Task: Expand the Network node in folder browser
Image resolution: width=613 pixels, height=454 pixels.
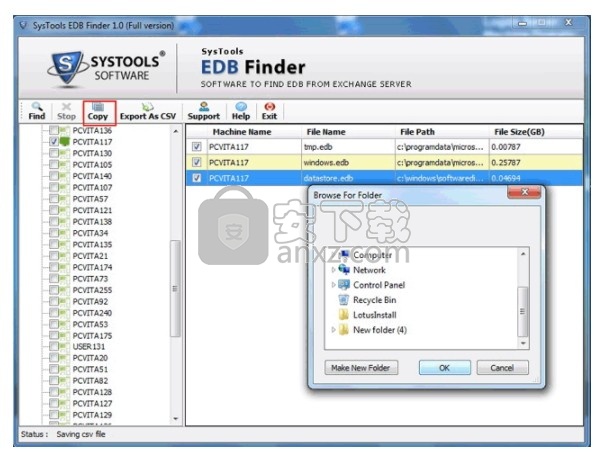Action: (333, 270)
